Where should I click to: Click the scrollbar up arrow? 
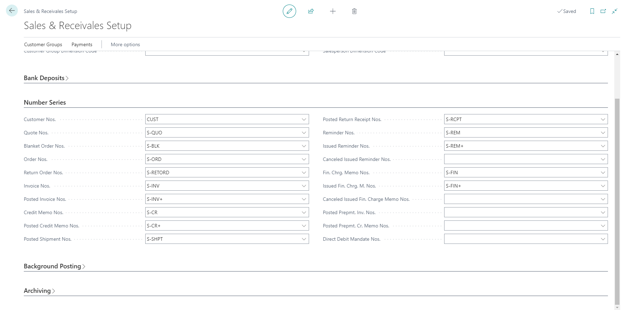point(617,54)
